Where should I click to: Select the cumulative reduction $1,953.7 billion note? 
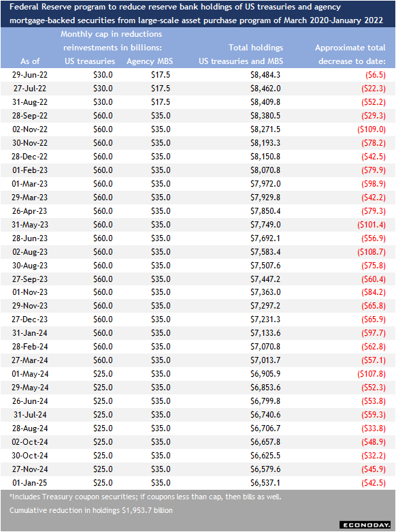tap(91, 510)
